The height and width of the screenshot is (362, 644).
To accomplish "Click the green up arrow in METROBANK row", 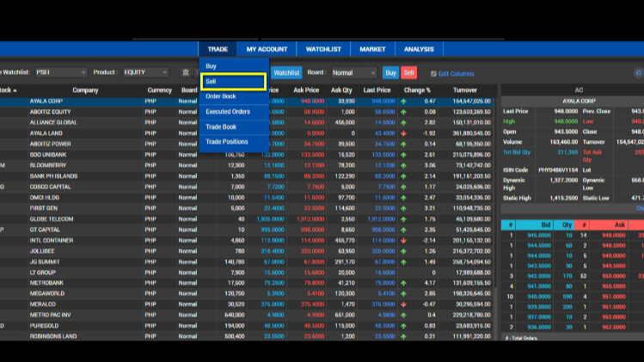I will point(404,283).
